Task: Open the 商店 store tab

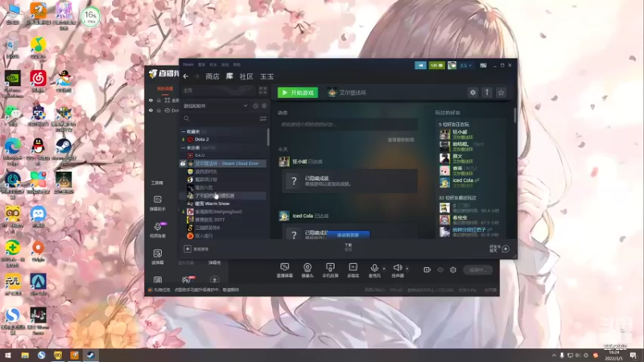Action: pyautogui.click(x=213, y=76)
